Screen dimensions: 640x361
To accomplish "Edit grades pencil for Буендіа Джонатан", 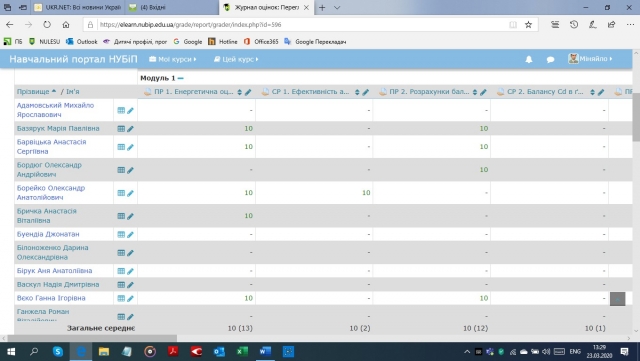I will tap(130, 234).
